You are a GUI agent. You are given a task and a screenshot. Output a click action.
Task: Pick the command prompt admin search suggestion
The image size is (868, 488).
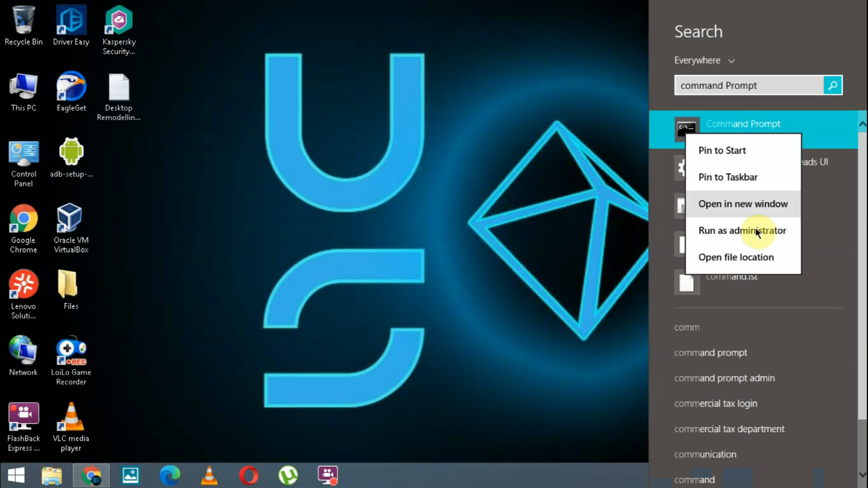724,377
